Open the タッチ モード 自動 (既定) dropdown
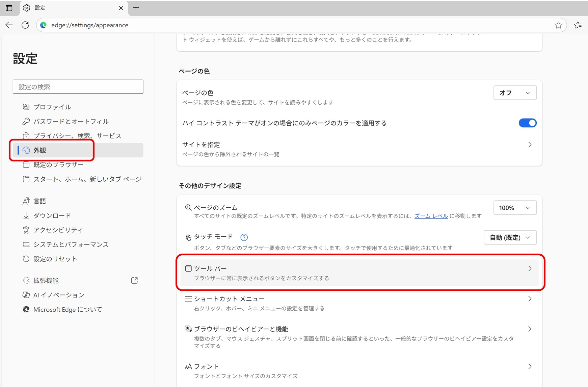This screenshot has width=588, height=387. 510,237
